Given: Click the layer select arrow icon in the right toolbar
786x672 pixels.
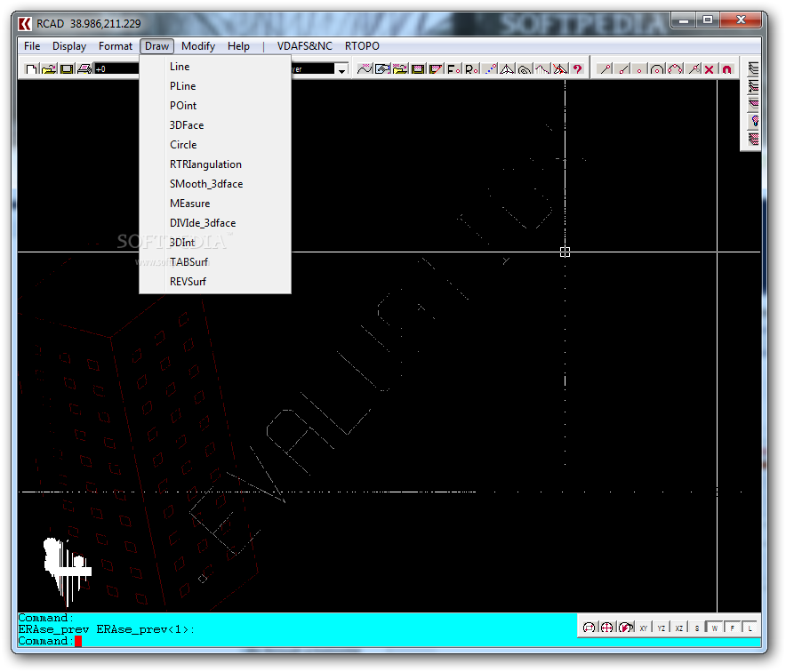Looking at the screenshot, I should pyautogui.click(x=753, y=87).
